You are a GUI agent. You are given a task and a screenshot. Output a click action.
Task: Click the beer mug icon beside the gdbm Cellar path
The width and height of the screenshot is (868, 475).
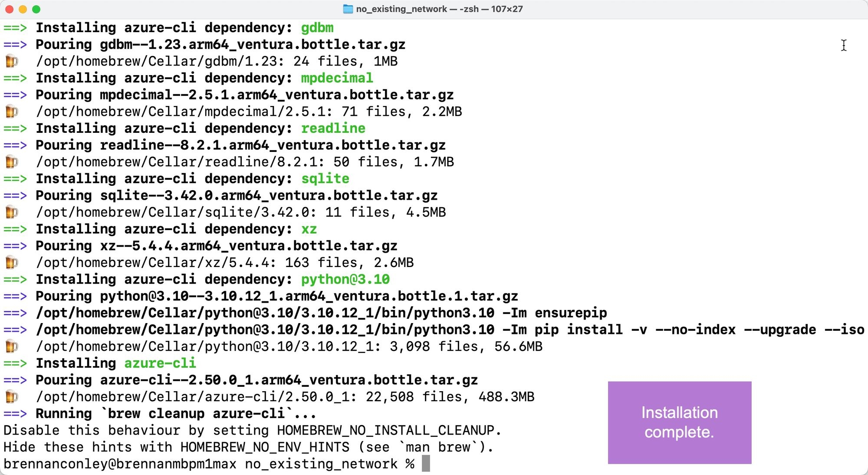coord(12,61)
